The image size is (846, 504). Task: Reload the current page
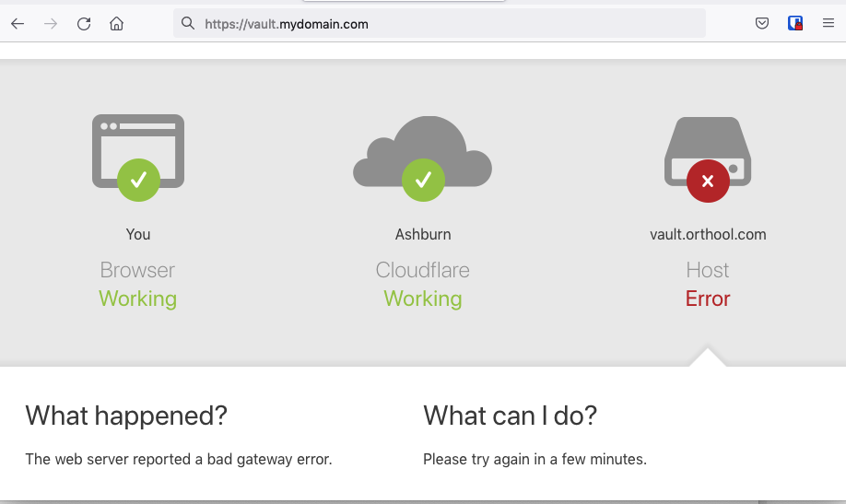(84, 24)
